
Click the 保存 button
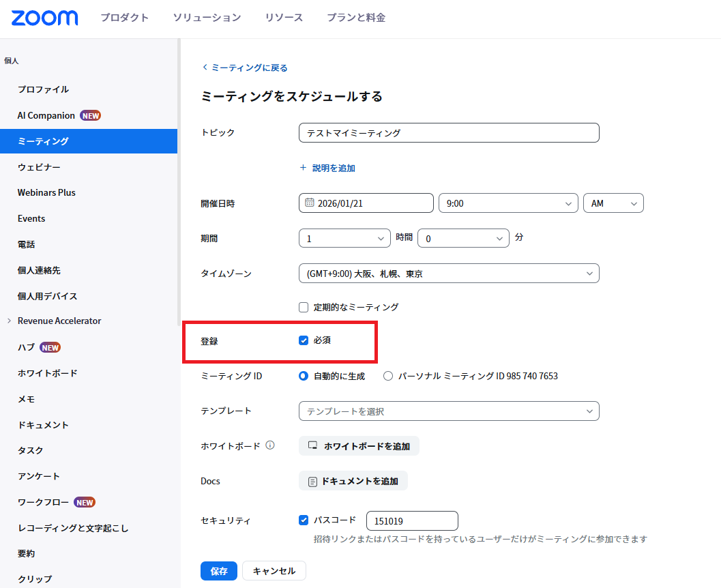click(218, 571)
